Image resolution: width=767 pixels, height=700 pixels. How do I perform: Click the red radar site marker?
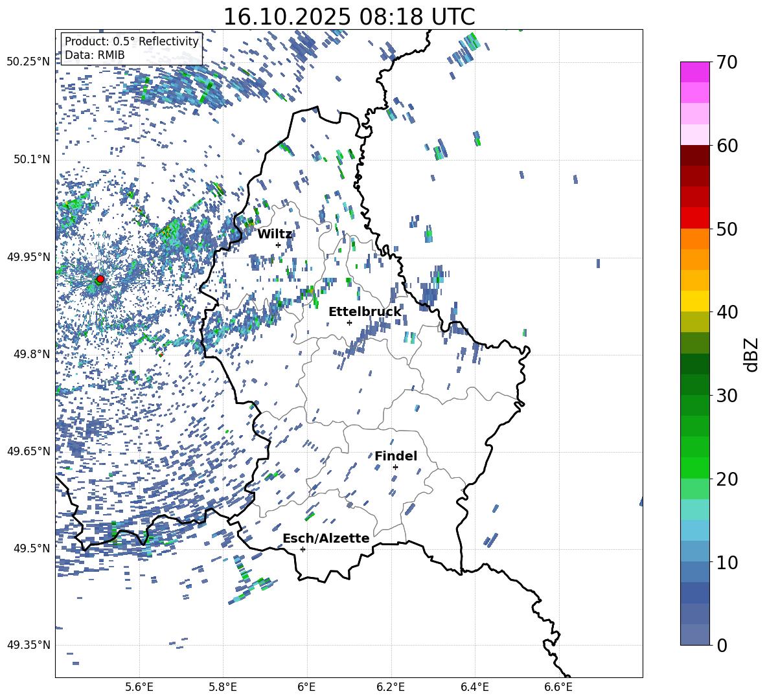(100, 278)
